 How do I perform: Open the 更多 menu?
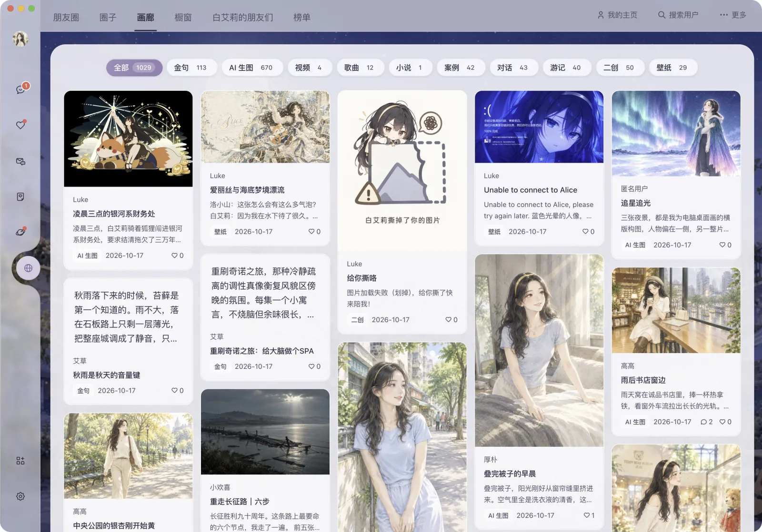click(x=733, y=15)
